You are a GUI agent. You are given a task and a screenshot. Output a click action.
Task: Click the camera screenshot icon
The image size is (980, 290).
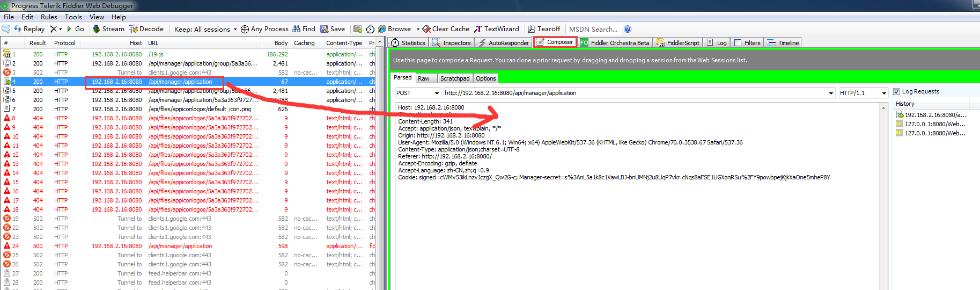[x=357, y=29]
